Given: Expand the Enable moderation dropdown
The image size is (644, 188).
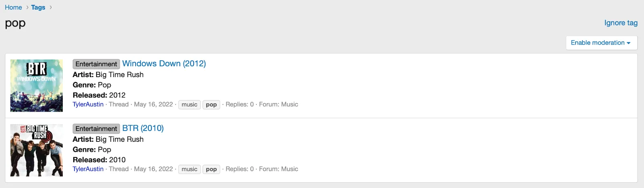Looking at the screenshot, I should (601, 43).
